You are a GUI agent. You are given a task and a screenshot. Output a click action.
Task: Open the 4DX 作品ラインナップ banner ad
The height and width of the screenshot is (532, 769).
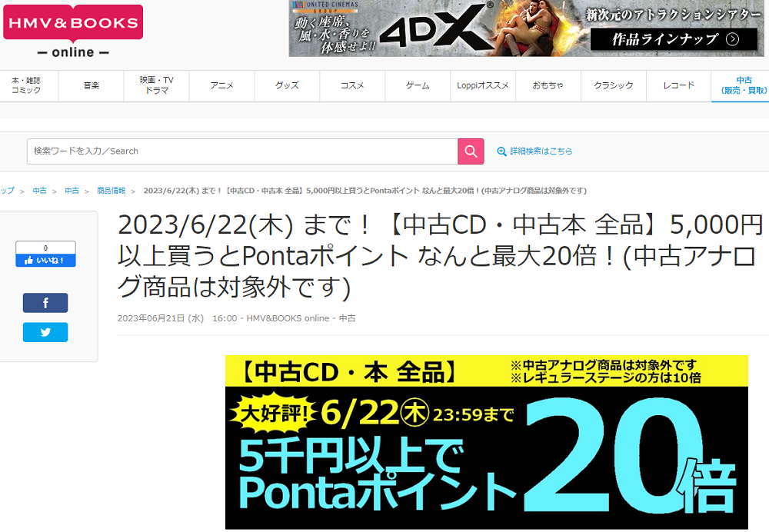(x=526, y=28)
